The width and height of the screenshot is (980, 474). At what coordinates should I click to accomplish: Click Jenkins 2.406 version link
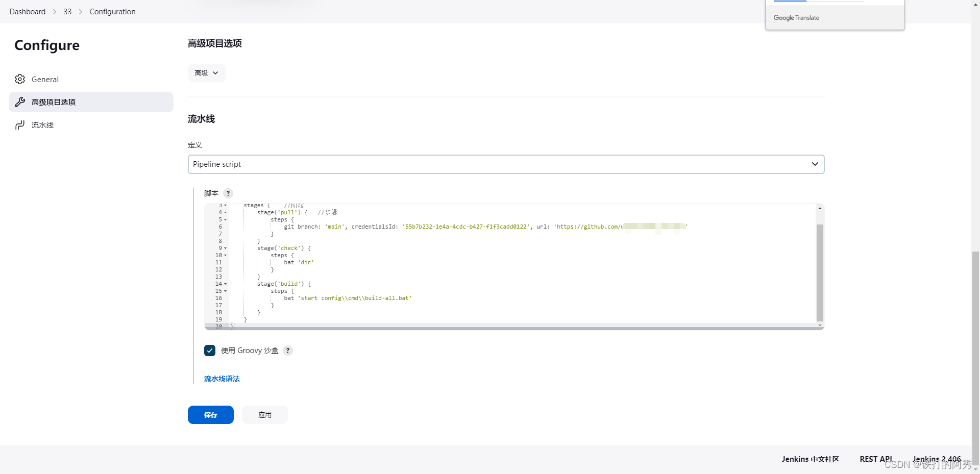(x=937, y=459)
